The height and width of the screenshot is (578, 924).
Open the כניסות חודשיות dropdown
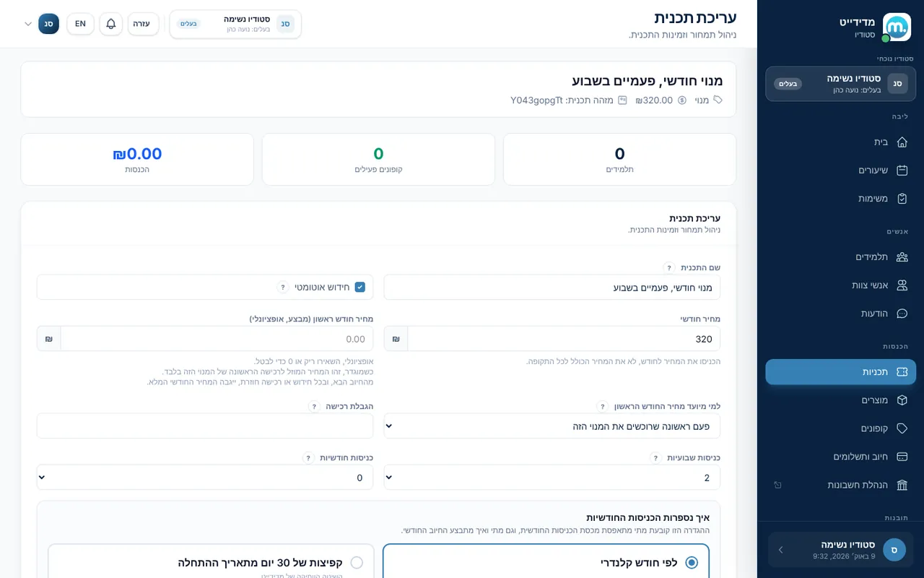click(x=205, y=478)
